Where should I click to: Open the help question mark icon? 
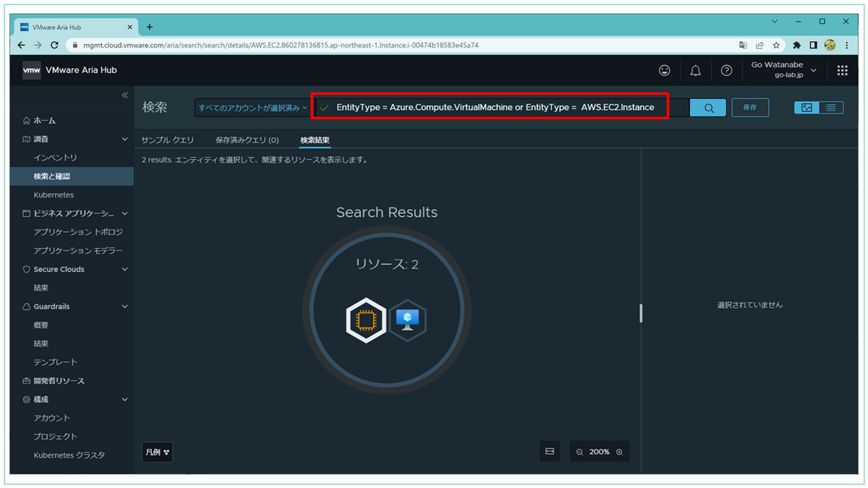pyautogui.click(x=726, y=70)
